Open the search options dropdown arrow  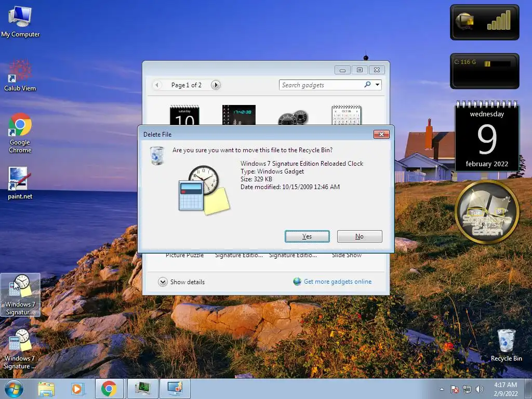click(377, 85)
